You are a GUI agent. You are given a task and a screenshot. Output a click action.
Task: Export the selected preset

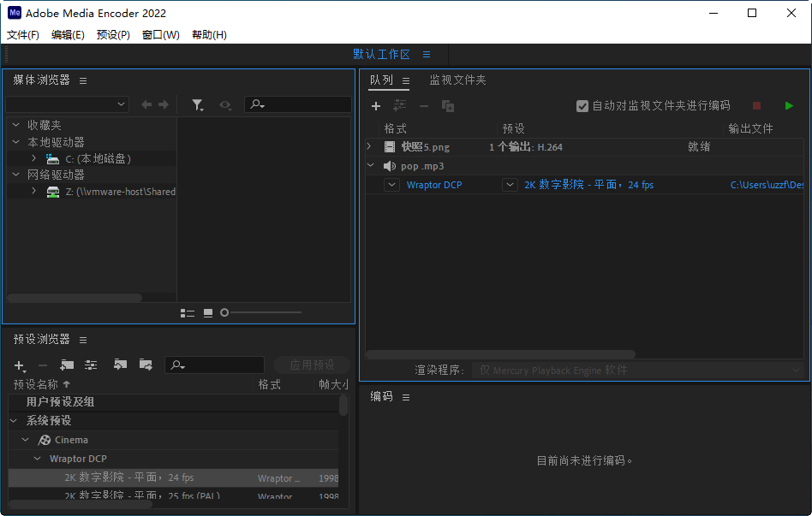pos(146,365)
